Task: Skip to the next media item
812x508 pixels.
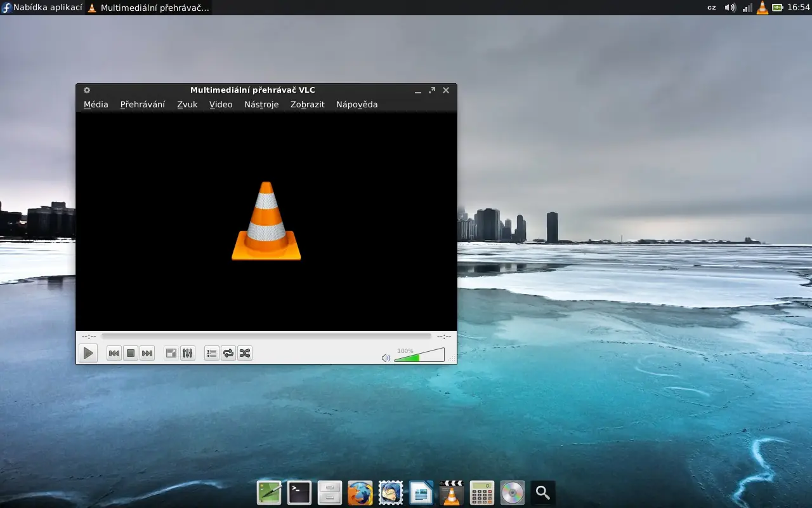Action: (x=147, y=353)
